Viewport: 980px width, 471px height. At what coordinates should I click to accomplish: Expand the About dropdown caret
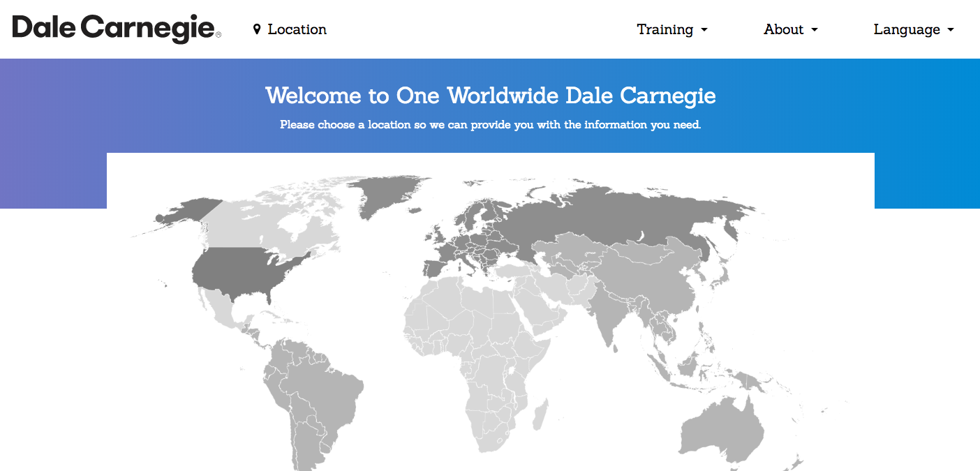point(814,30)
